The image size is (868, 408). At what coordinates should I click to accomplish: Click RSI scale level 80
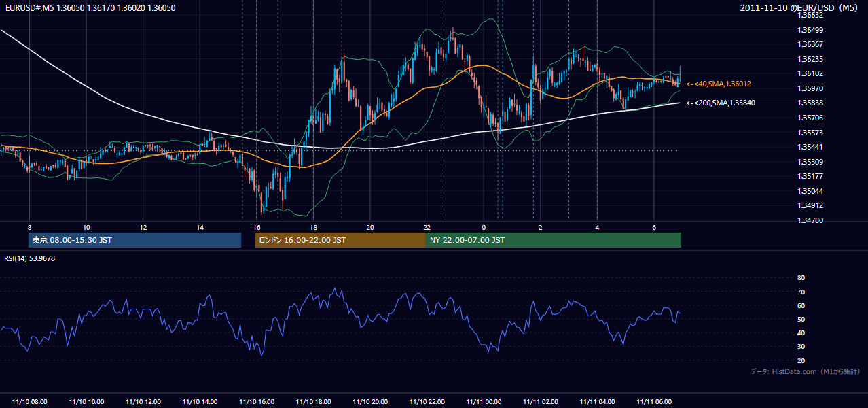tap(801, 278)
